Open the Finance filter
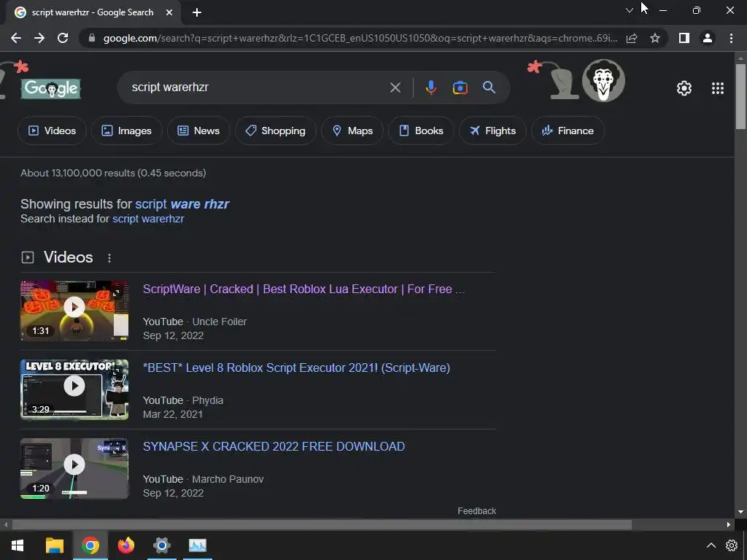Image resolution: width=747 pixels, height=560 pixels. (568, 131)
